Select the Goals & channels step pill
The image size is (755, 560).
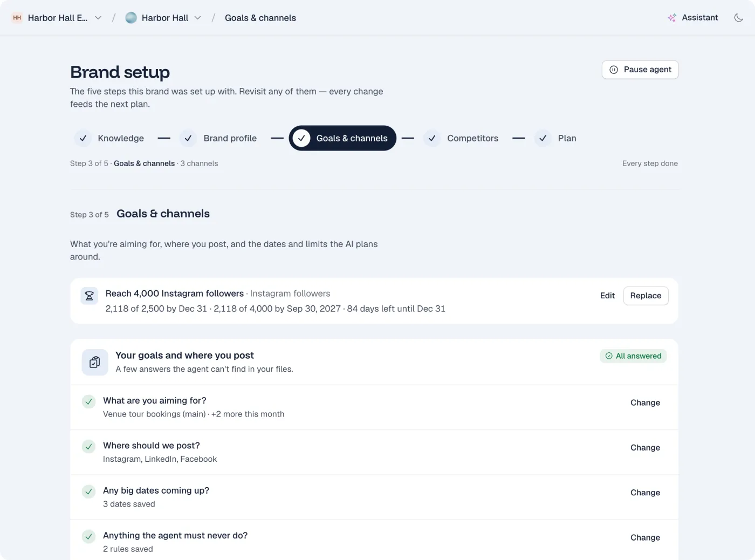tap(342, 138)
